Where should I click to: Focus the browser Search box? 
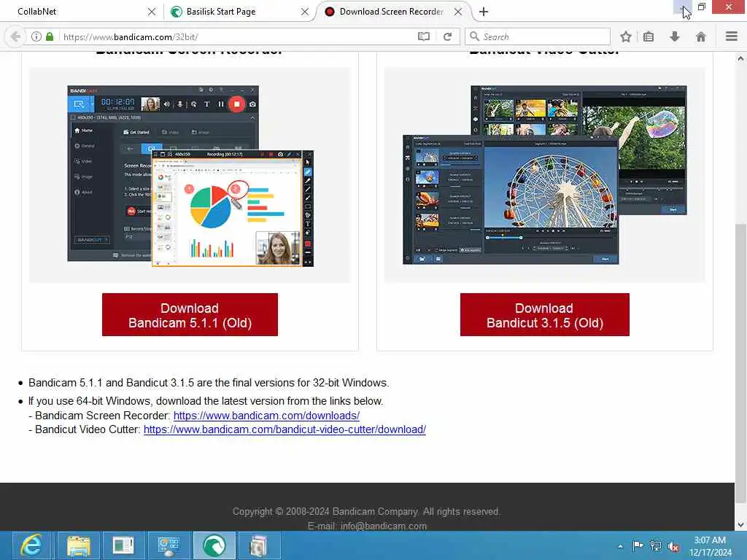(538, 36)
